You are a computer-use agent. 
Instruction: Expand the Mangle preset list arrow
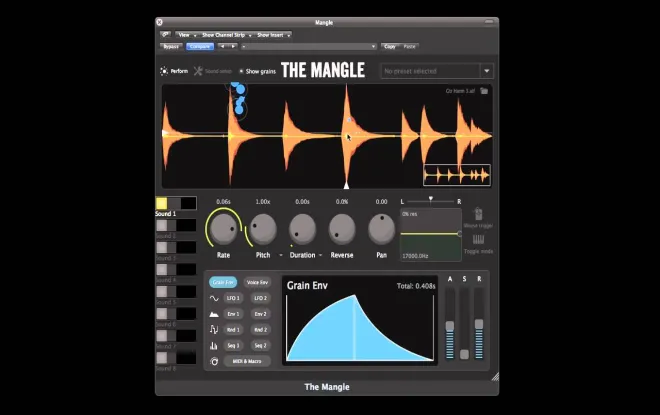[487, 71]
